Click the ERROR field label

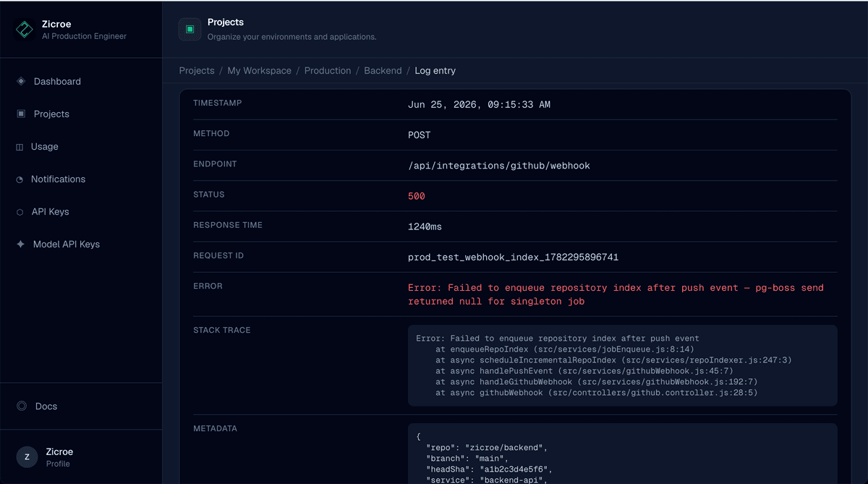tap(208, 286)
